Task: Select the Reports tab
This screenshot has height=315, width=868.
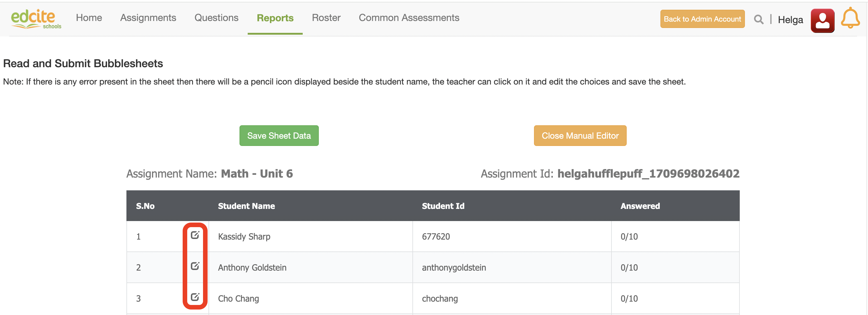Action: [275, 18]
